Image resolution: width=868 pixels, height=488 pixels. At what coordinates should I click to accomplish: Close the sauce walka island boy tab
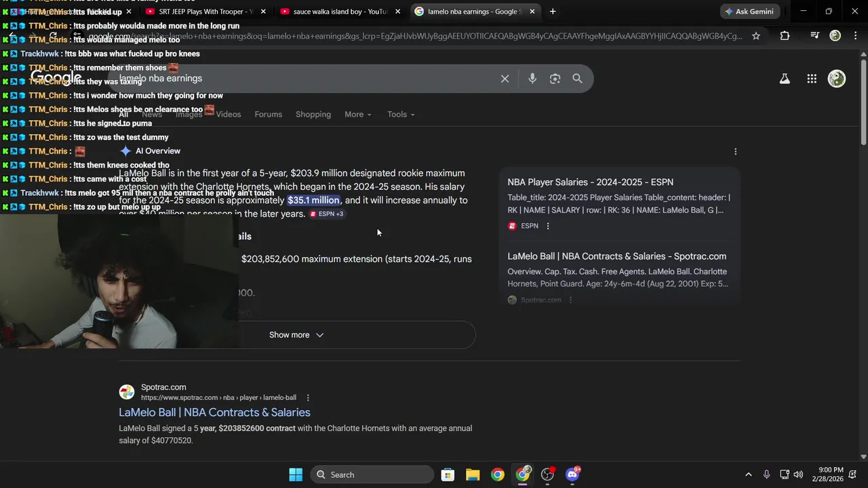(397, 12)
